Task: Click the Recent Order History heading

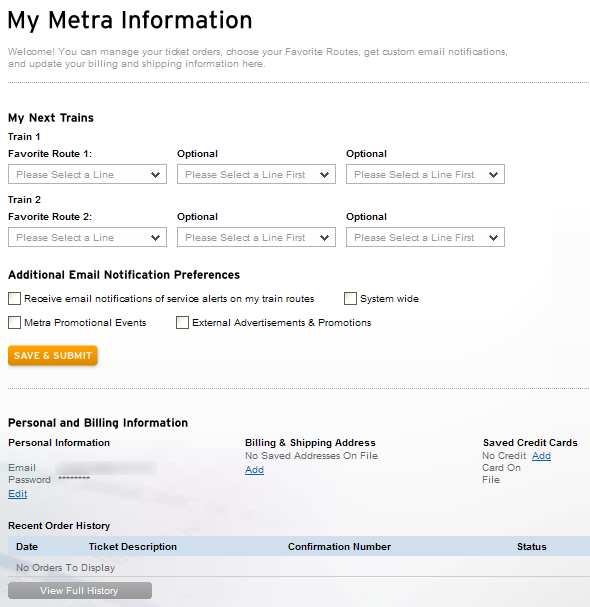Action: tap(59, 526)
